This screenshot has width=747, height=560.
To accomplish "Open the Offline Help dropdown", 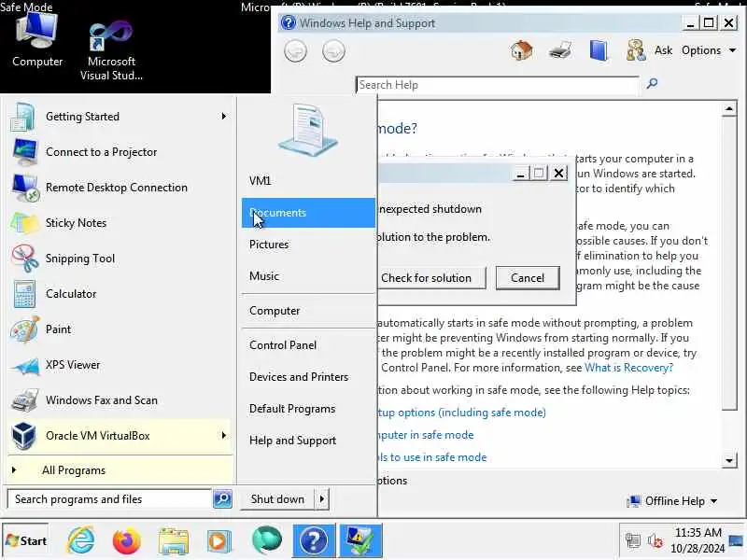I will [673, 501].
